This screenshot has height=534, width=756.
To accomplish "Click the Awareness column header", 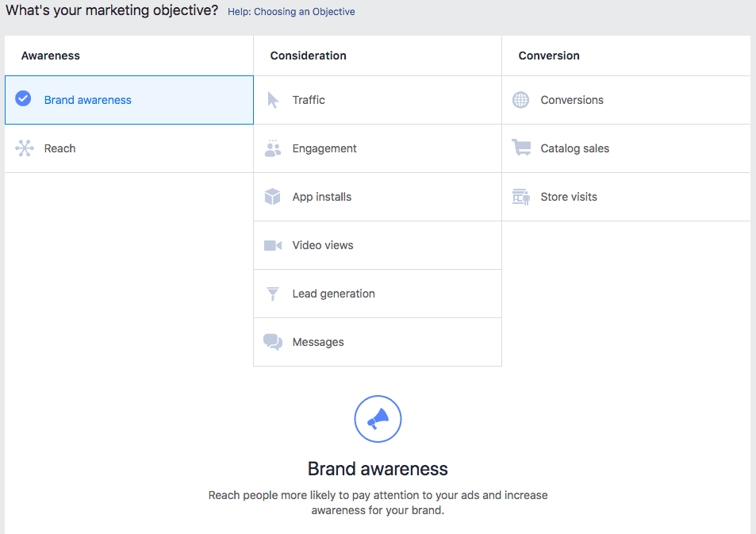I will tap(50, 56).
